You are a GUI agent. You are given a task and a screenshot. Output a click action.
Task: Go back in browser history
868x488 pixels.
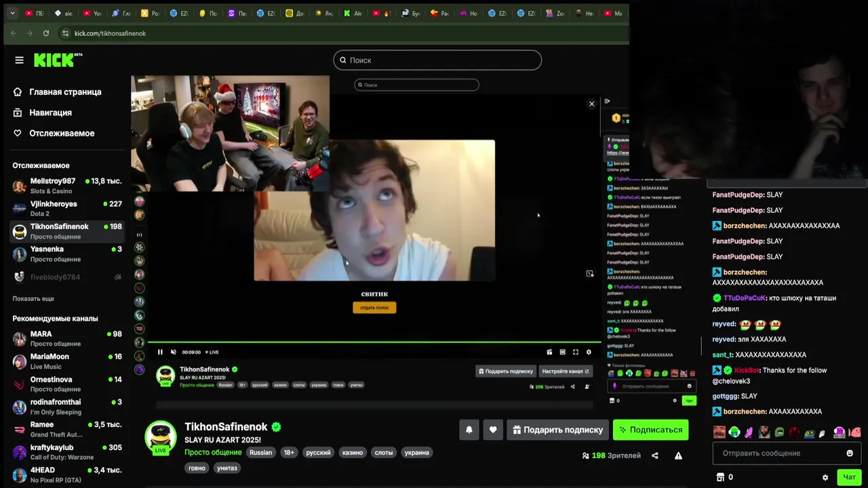click(x=14, y=33)
